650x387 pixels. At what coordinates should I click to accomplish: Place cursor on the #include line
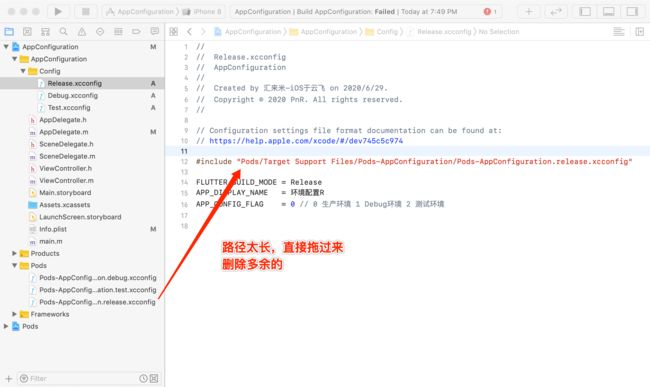(414, 162)
